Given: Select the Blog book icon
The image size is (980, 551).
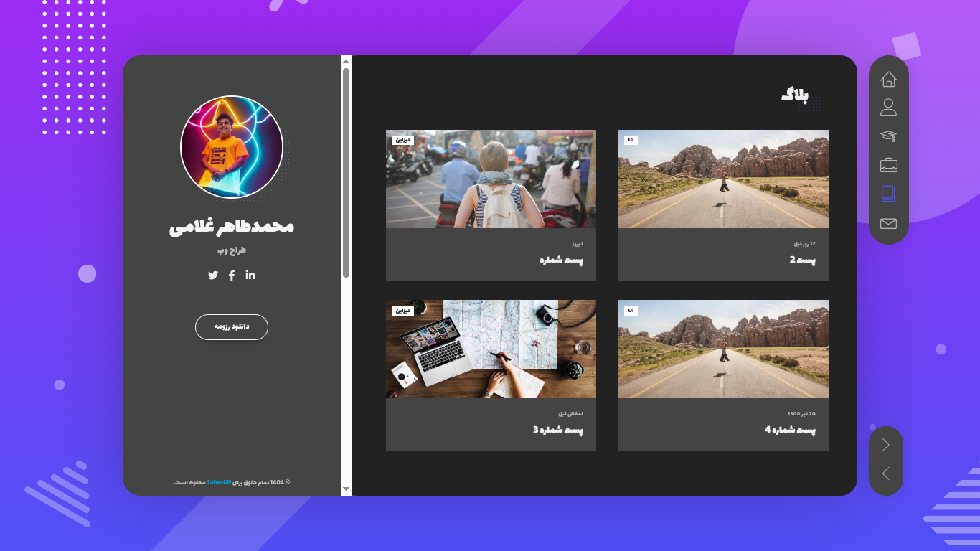Looking at the screenshot, I should tap(888, 194).
